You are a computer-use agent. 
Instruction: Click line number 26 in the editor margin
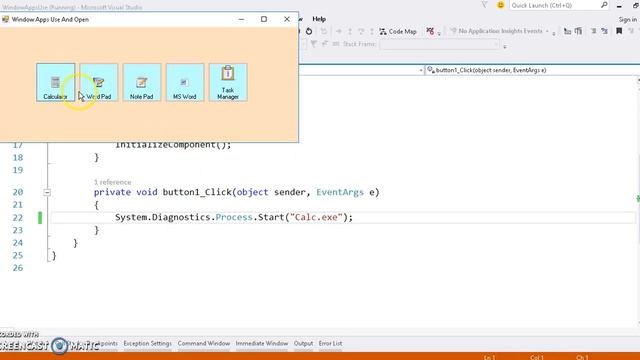coord(18,268)
